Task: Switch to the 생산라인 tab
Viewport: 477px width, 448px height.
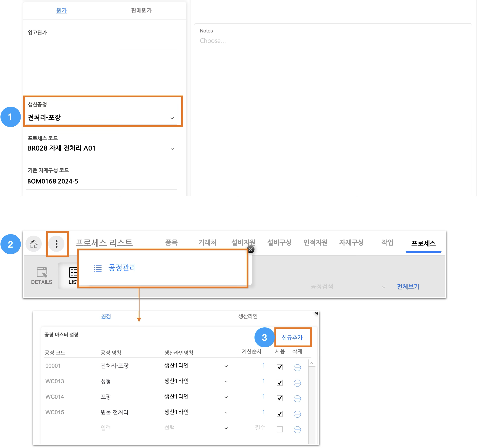Action: pos(248,316)
